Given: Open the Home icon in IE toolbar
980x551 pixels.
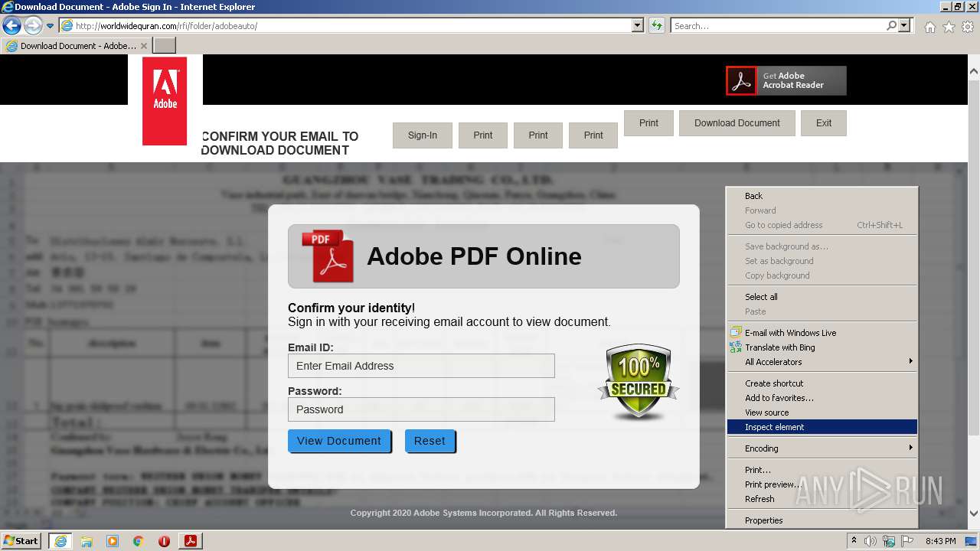Looking at the screenshot, I should point(929,27).
